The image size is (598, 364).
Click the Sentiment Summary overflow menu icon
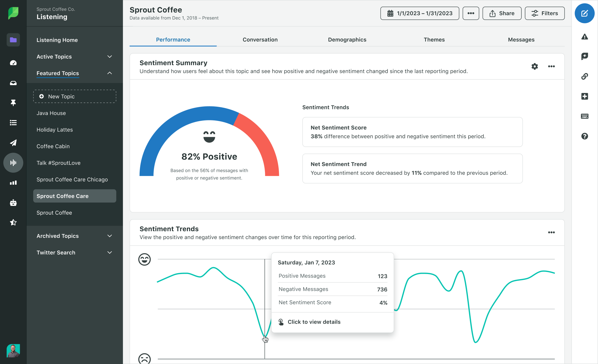pos(551,66)
